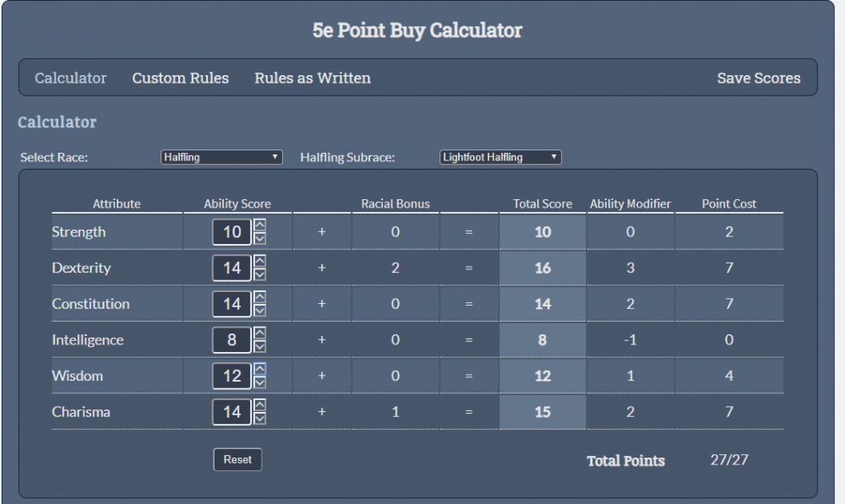This screenshot has width=845, height=504.
Task: Decrease the Intelligence ability score arrow
Action: point(259,347)
